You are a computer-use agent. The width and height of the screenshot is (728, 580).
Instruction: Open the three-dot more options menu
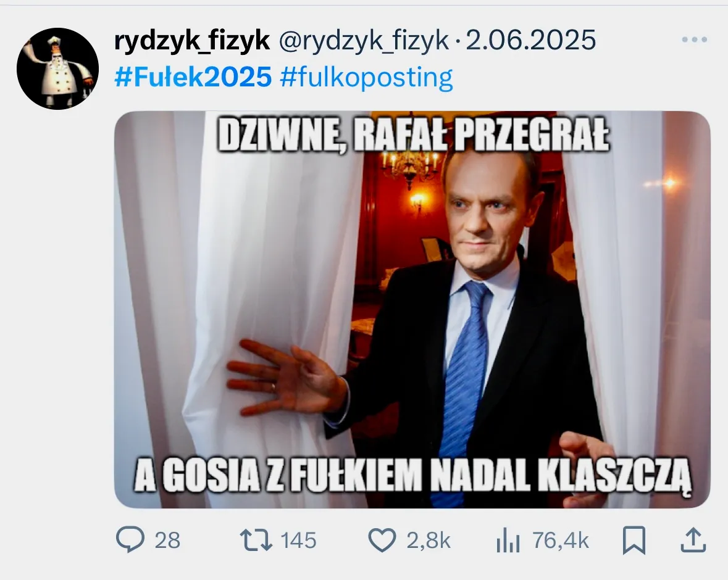click(x=695, y=40)
